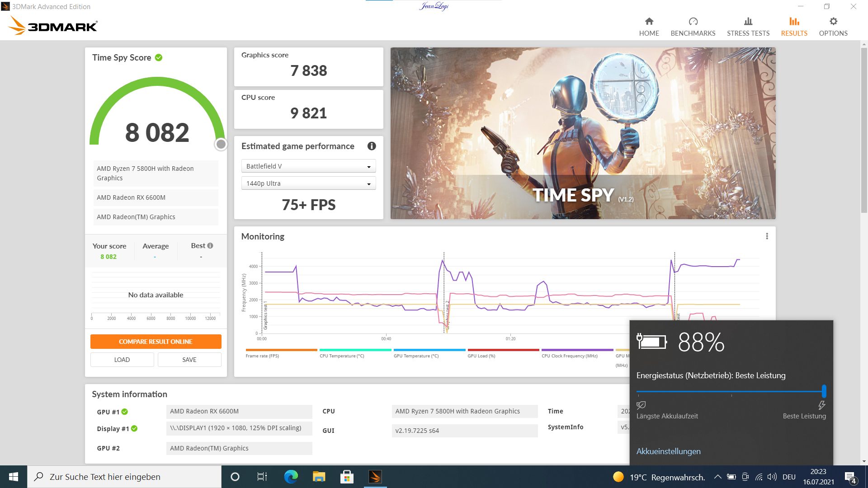Open the Home section icon

click(x=649, y=22)
